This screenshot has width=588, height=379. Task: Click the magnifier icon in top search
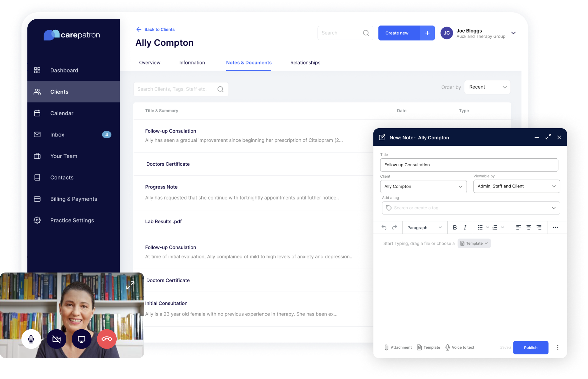[x=366, y=33]
